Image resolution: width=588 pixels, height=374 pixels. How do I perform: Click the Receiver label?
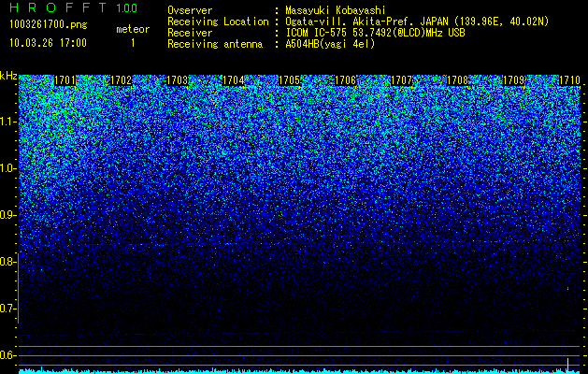point(190,33)
